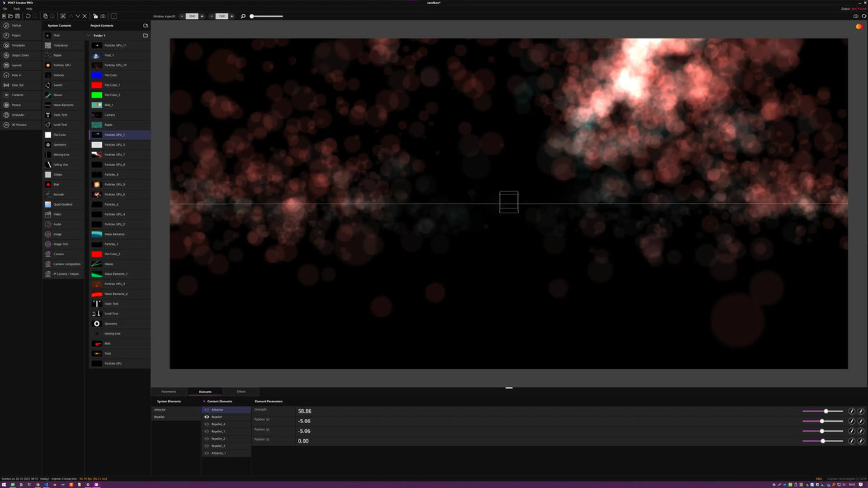
Task: Click the save project icon in toolbar
Action: [17, 16]
